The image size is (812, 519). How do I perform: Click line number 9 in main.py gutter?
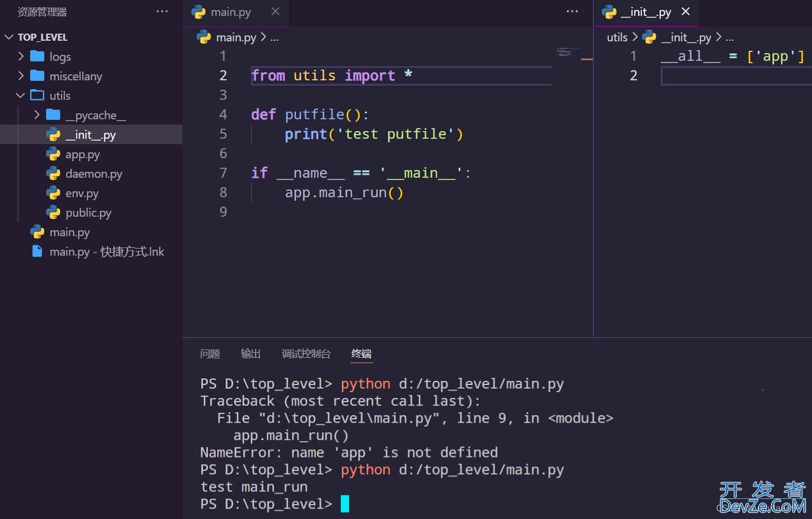click(223, 212)
